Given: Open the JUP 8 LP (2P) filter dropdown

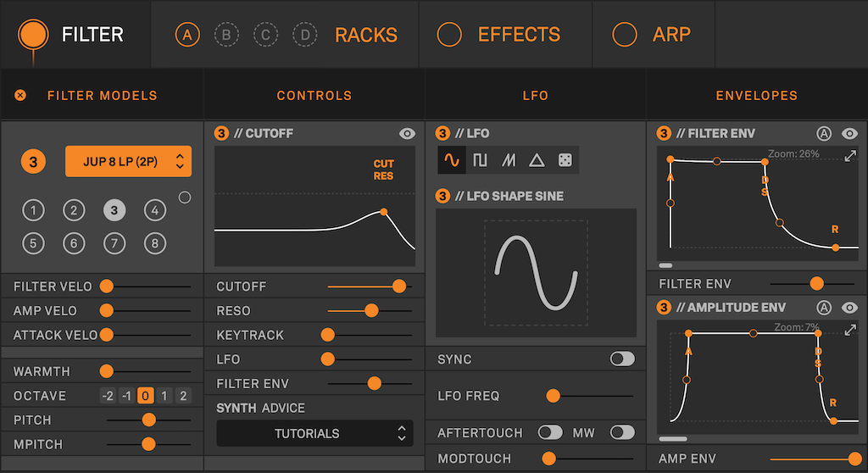Looking at the screenshot, I should point(129,162).
